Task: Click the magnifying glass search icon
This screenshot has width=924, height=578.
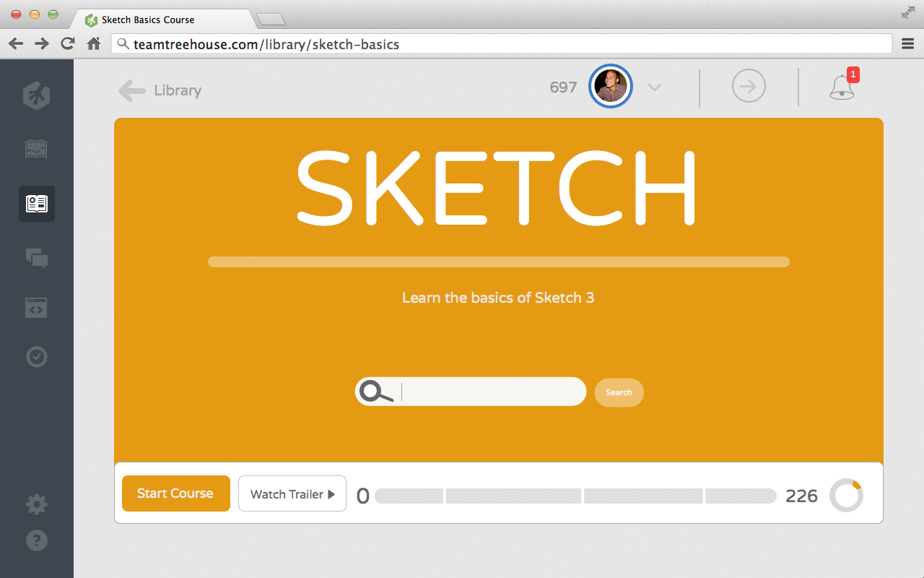Action: coord(376,392)
